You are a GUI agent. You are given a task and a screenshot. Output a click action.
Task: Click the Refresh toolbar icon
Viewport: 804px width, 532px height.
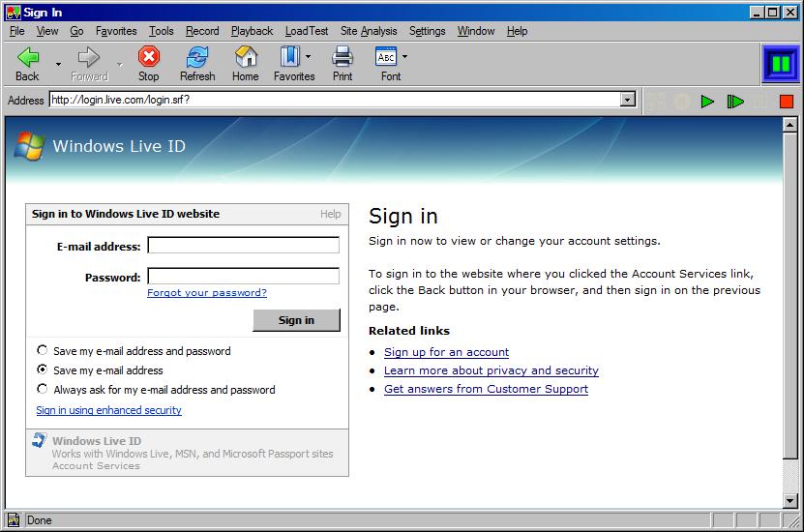197,57
